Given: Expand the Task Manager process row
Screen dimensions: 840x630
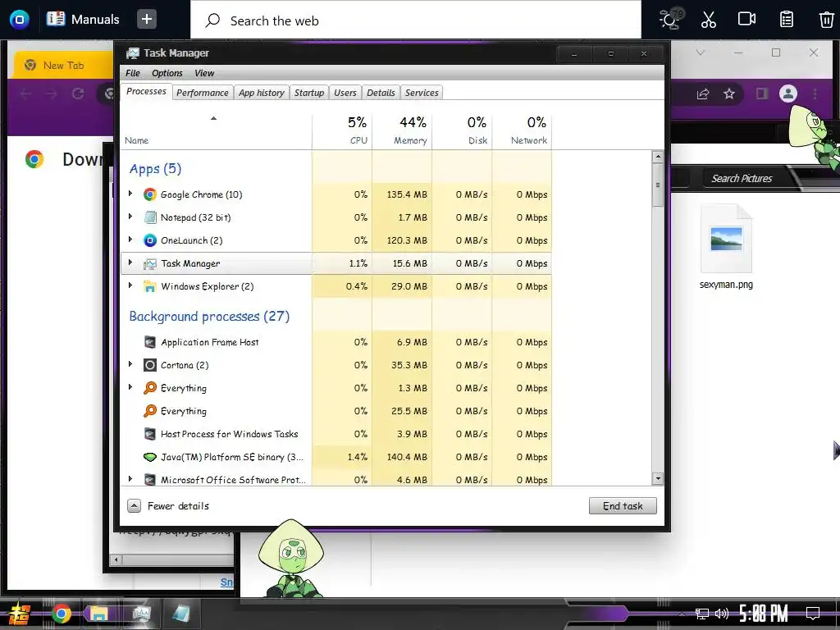Looking at the screenshot, I should 130,263.
